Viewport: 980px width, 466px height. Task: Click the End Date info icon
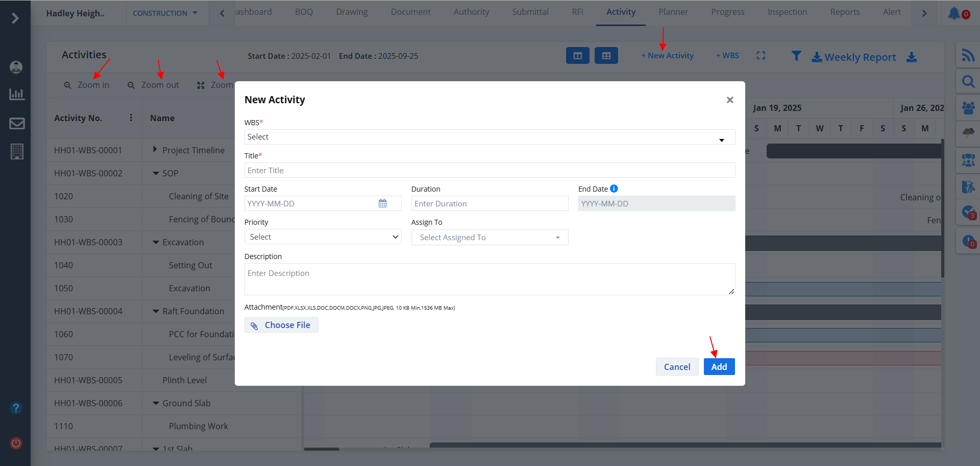(614, 189)
